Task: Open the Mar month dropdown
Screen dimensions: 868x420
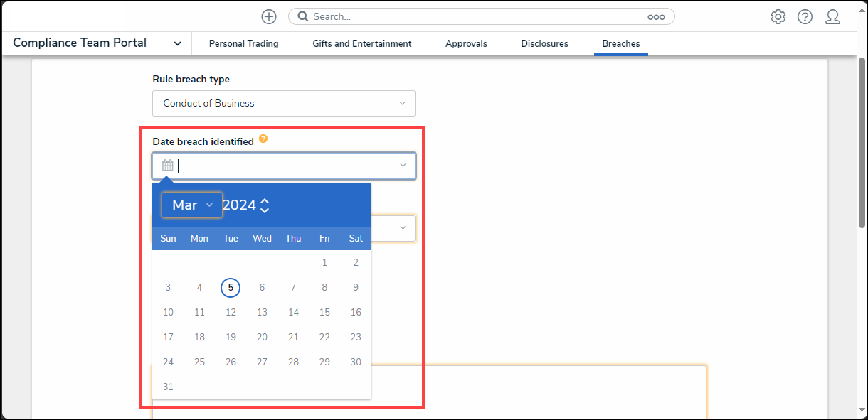Action: (x=192, y=205)
